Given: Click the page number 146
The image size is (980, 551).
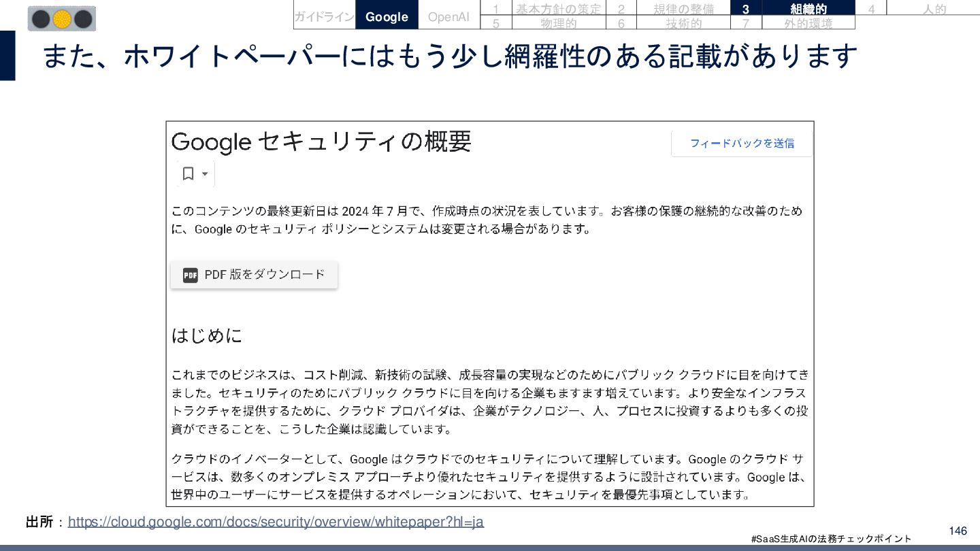Looking at the screenshot, I should point(958,531).
